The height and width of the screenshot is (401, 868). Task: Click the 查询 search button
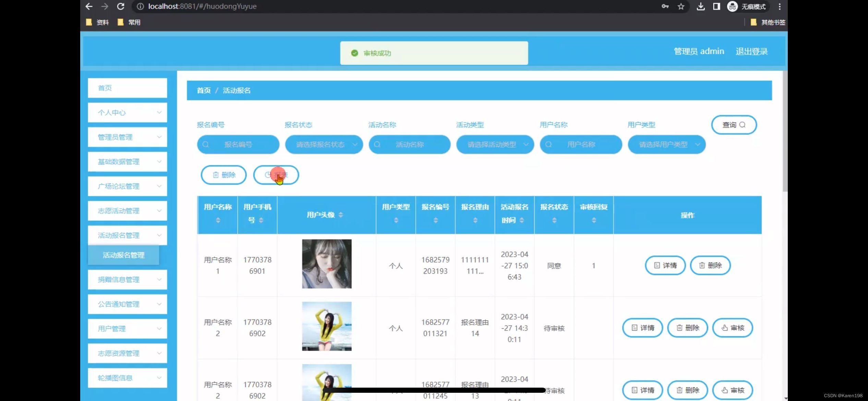734,125
